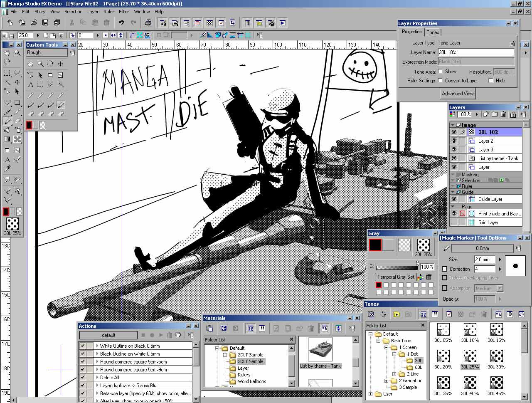The width and height of the screenshot is (532, 403).
Task: Enable the Show checkbox for Tone Area
Action: (441, 71)
